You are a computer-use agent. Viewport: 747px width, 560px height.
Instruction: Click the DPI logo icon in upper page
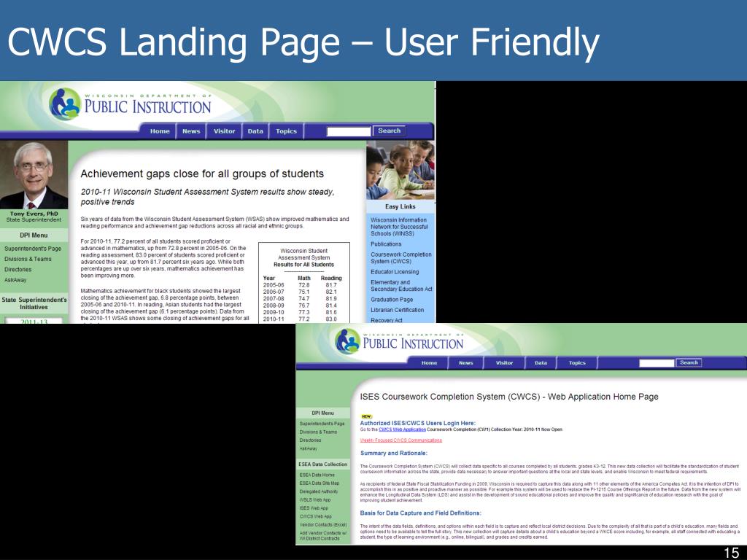tap(65, 104)
